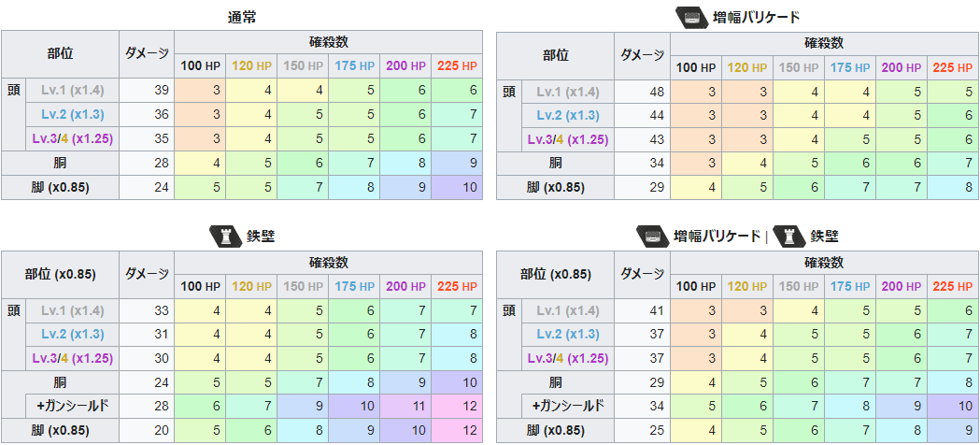The height and width of the screenshot is (445, 980).
Task: Click the 10 cell in 通常 table's 脚 row
Action: (457, 188)
